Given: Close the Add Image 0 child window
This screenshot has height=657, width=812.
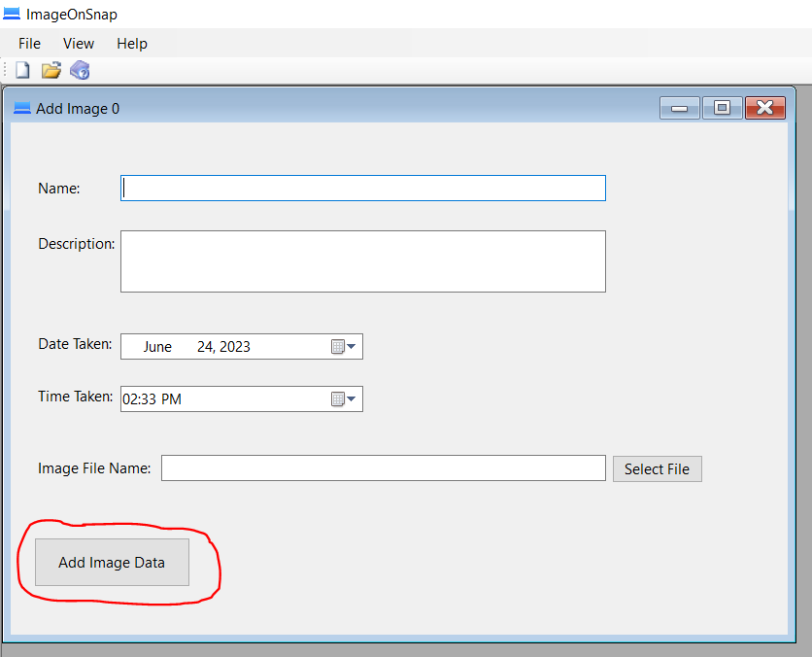Looking at the screenshot, I should 765,108.
